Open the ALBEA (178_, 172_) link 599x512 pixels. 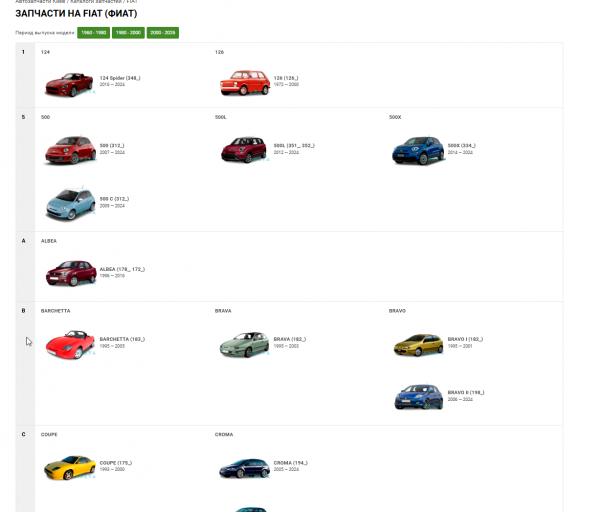click(122, 269)
